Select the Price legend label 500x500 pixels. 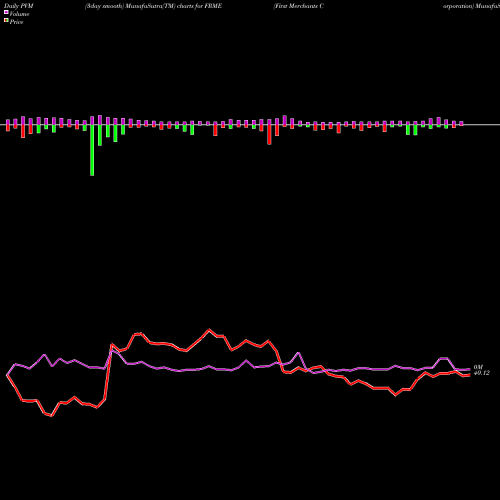pos(16,22)
